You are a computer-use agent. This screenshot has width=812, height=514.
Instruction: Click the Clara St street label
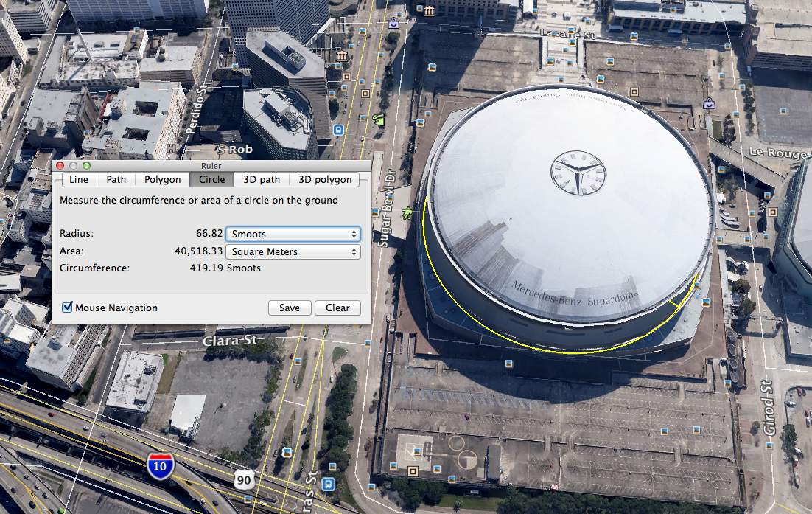[230, 341]
